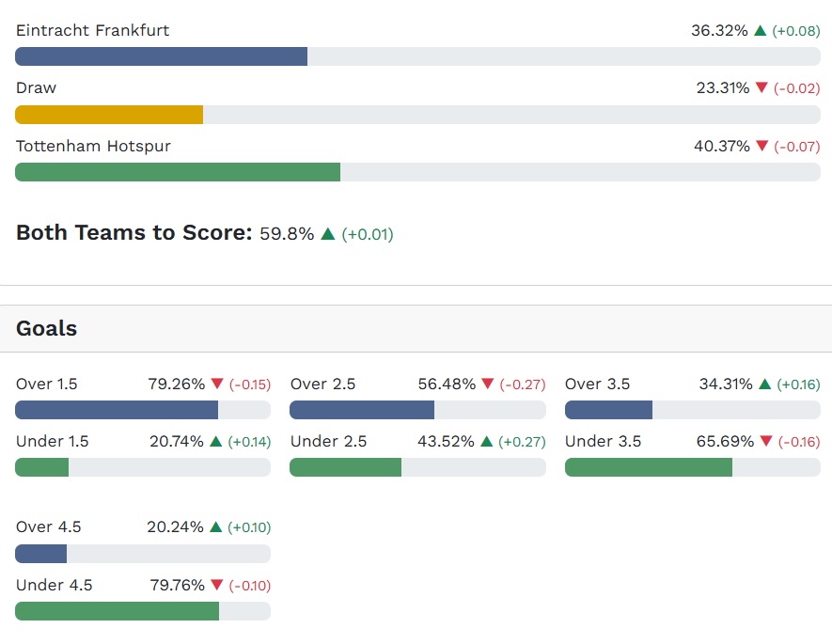832x644 pixels.
Task: Click the Over 2.5 blue progress bar
Action: (362, 410)
